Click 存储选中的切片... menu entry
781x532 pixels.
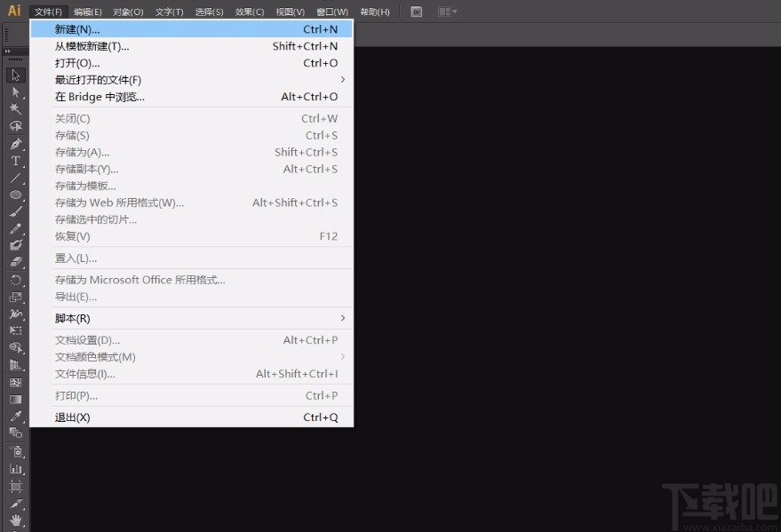coord(191,219)
